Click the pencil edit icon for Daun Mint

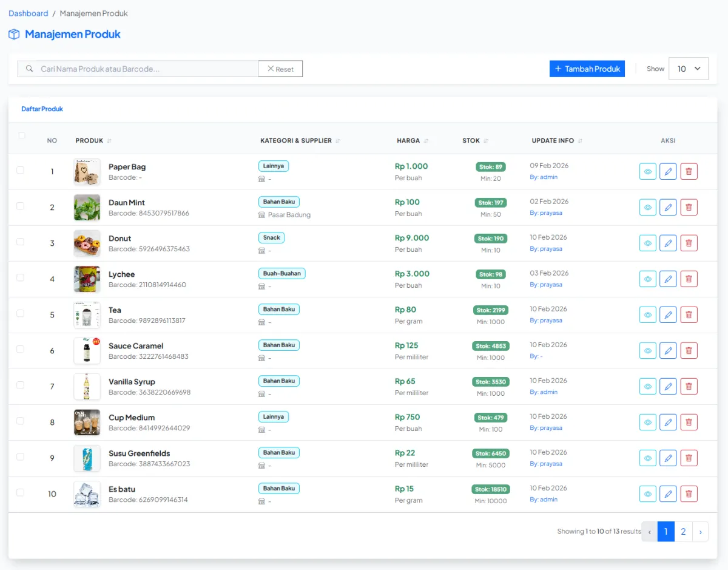tap(668, 208)
